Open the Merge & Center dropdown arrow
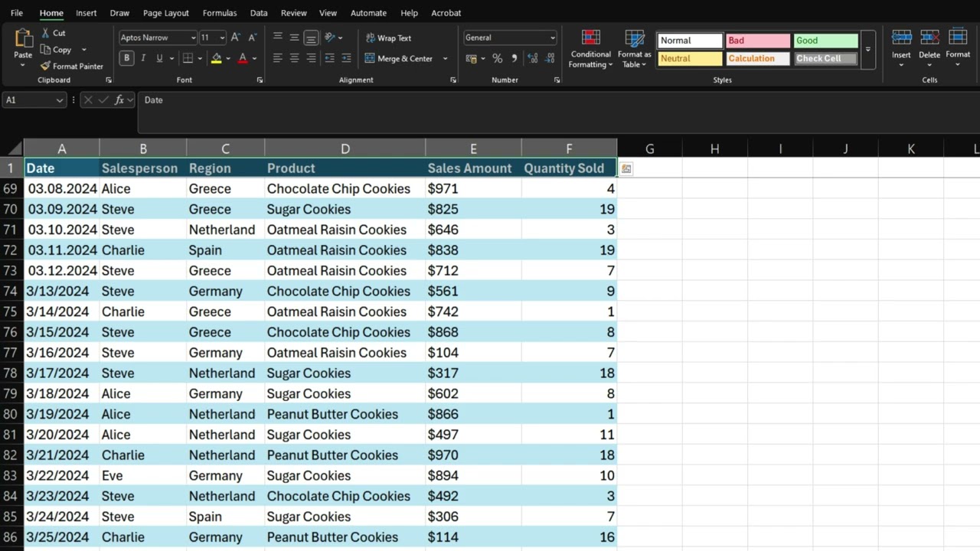This screenshot has width=980, height=551. (x=445, y=58)
